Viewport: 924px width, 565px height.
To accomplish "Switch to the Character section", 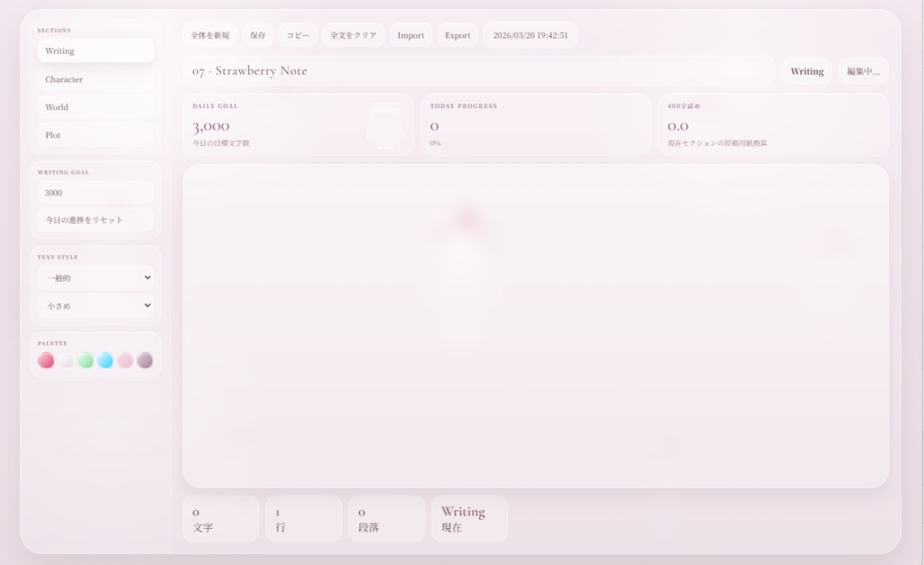I will point(95,79).
